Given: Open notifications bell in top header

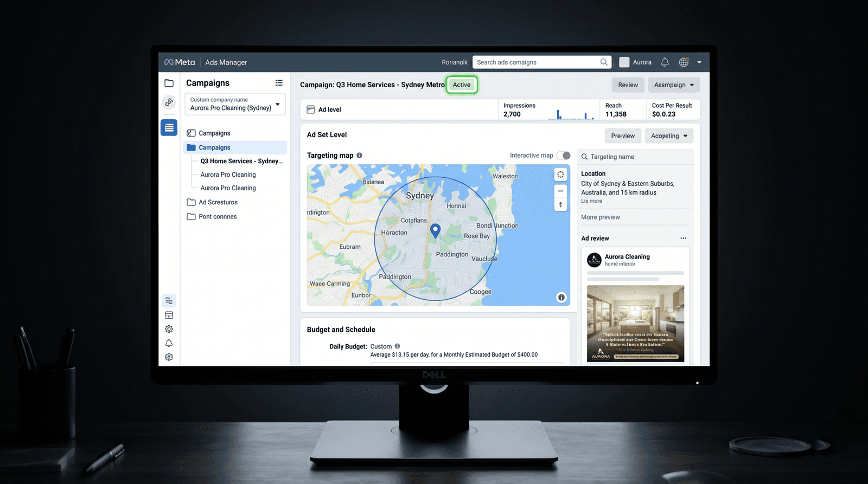Looking at the screenshot, I should (665, 62).
